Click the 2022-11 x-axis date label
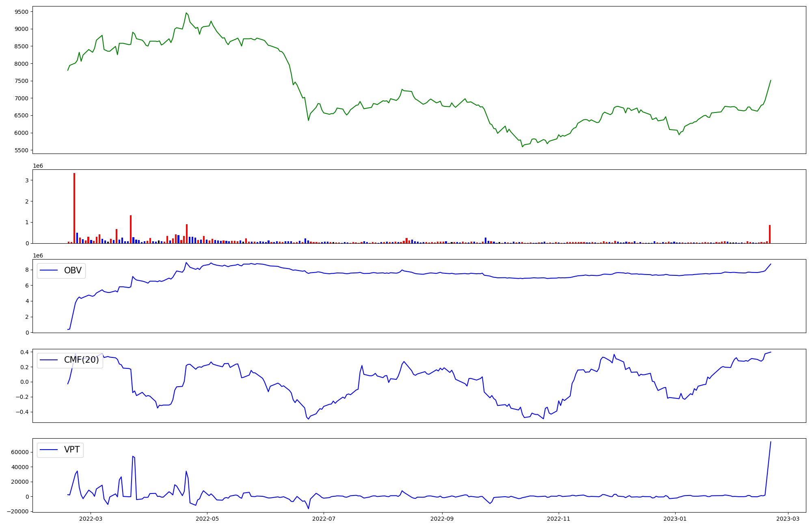The width and height of the screenshot is (812, 528). (x=559, y=518)
